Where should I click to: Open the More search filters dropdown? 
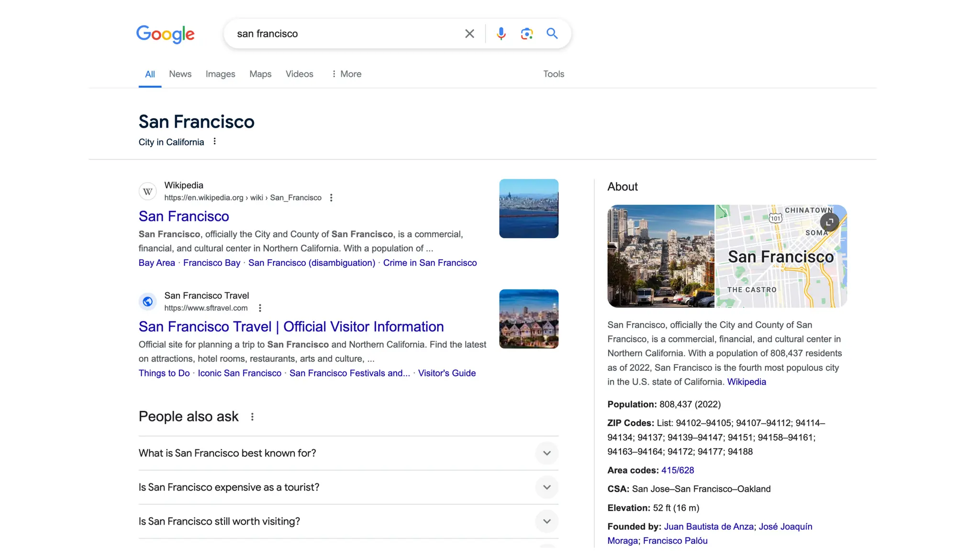tap(346, 74)
